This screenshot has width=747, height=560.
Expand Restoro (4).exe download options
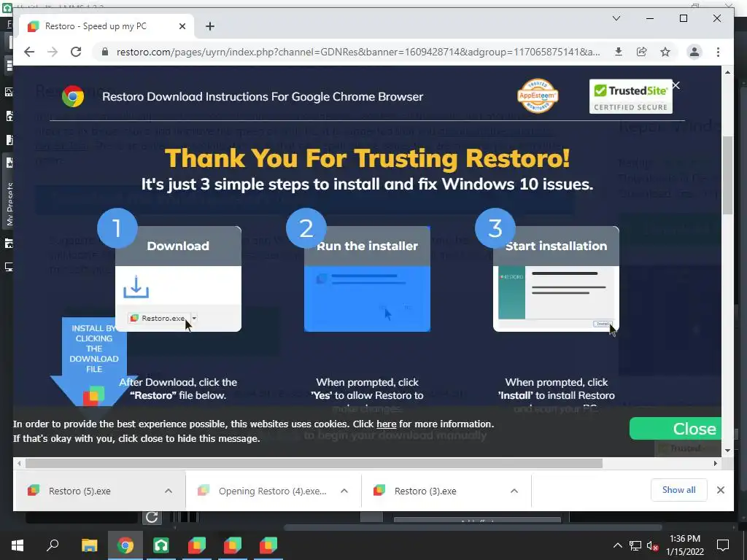[344, 491]
